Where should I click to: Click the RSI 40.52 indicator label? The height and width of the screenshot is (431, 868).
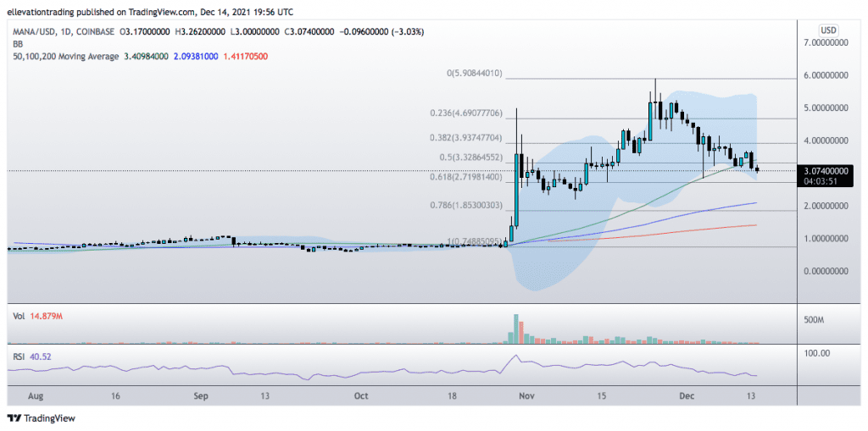tap(32, 356)
